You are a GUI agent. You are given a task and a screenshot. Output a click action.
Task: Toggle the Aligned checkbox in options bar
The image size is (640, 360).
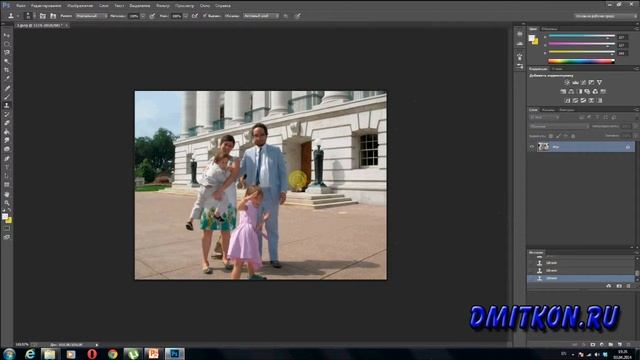click(x=205, y=16)
